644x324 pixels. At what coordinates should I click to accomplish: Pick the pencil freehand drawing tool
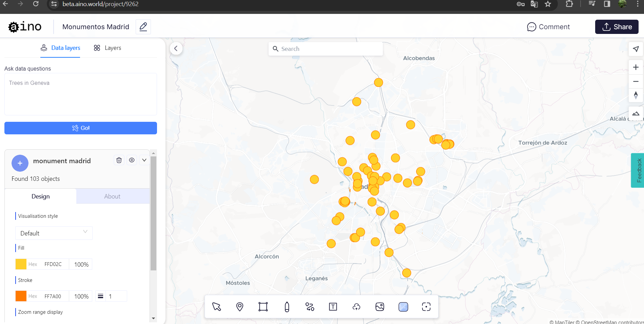click(287, 307)
